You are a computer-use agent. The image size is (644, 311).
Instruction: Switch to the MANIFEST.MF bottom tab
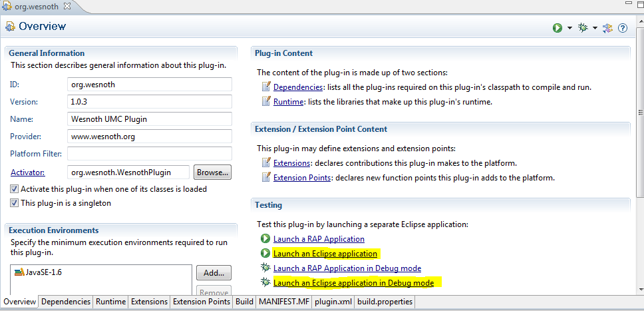pos(284,302)
